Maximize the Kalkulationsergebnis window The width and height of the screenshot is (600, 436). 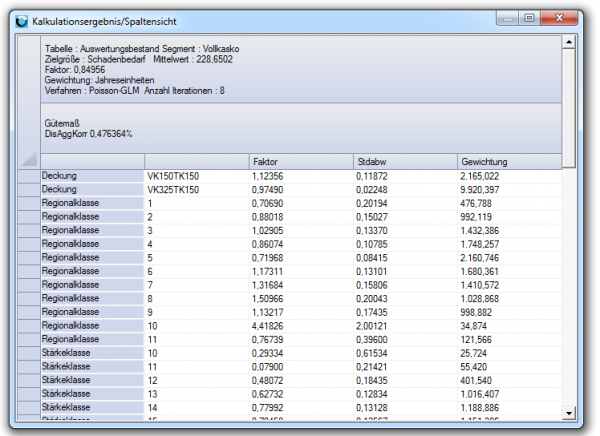530,18
